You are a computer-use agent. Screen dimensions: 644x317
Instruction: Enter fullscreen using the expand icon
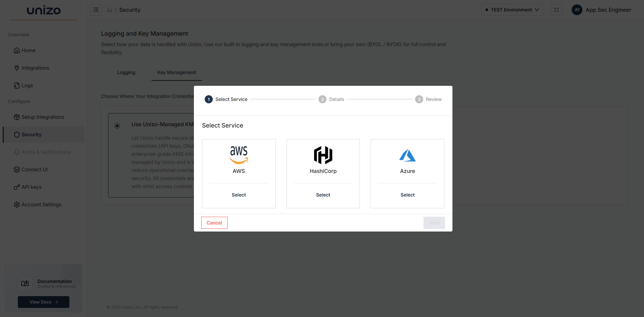(x=556, y=10)
